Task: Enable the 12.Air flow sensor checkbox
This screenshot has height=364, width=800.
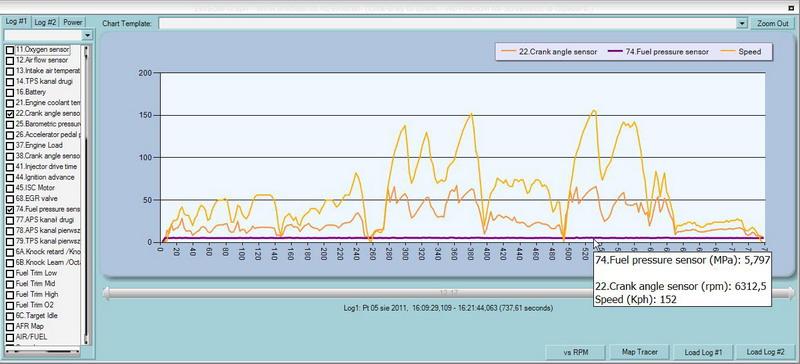Action: point(10,61)
